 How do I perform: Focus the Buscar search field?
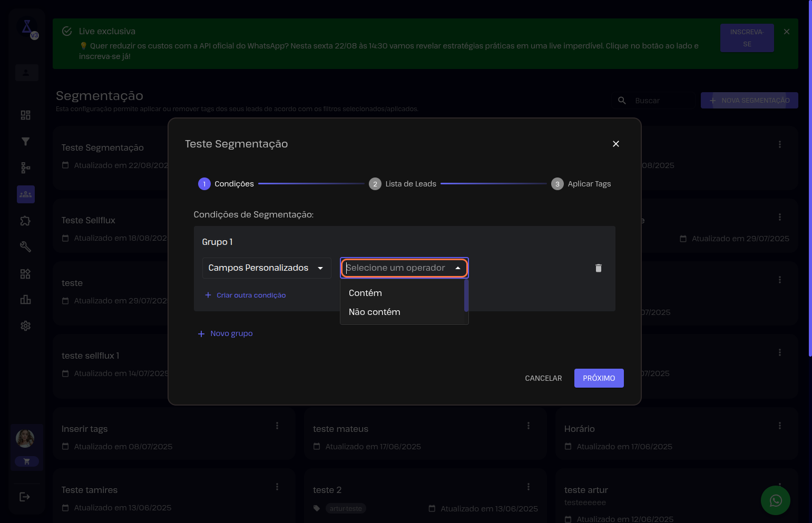[662, 101]
